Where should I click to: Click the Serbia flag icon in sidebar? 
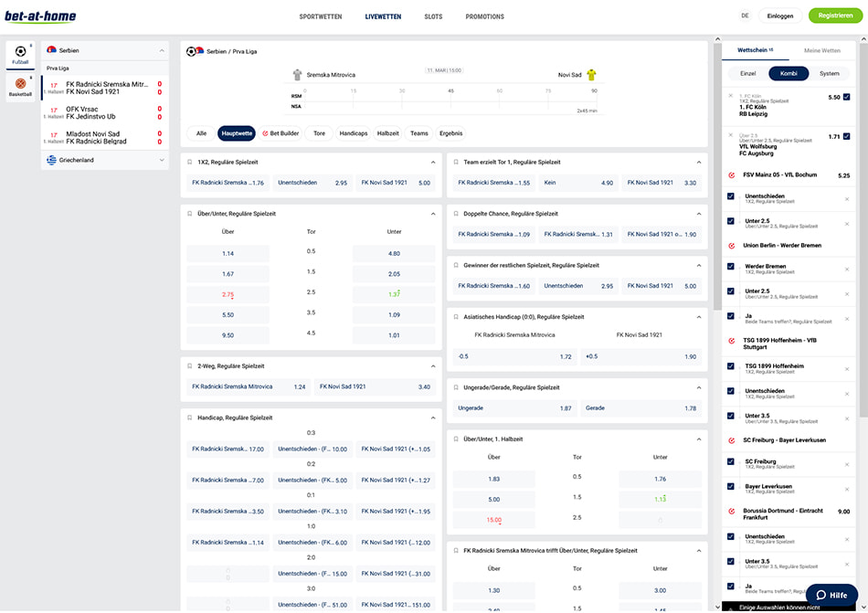coord(51,50)
